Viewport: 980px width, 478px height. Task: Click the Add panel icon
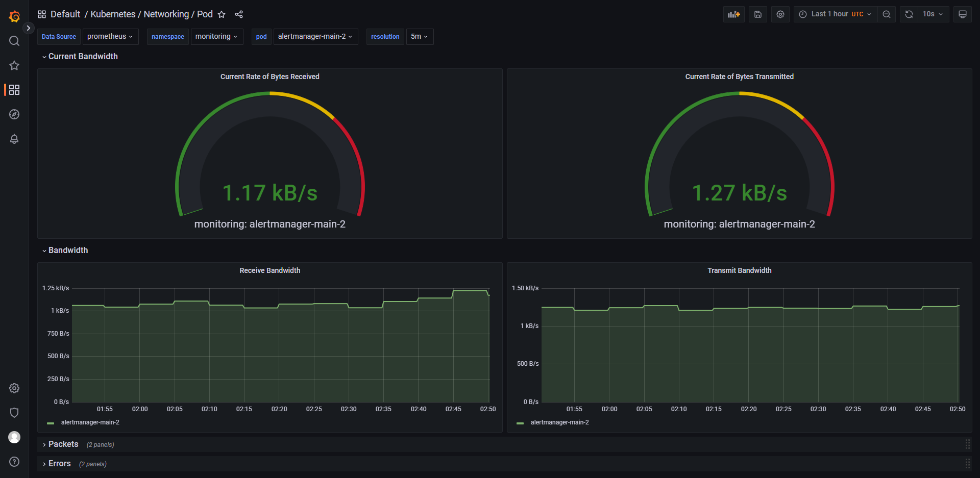click(x=733, y=14)
